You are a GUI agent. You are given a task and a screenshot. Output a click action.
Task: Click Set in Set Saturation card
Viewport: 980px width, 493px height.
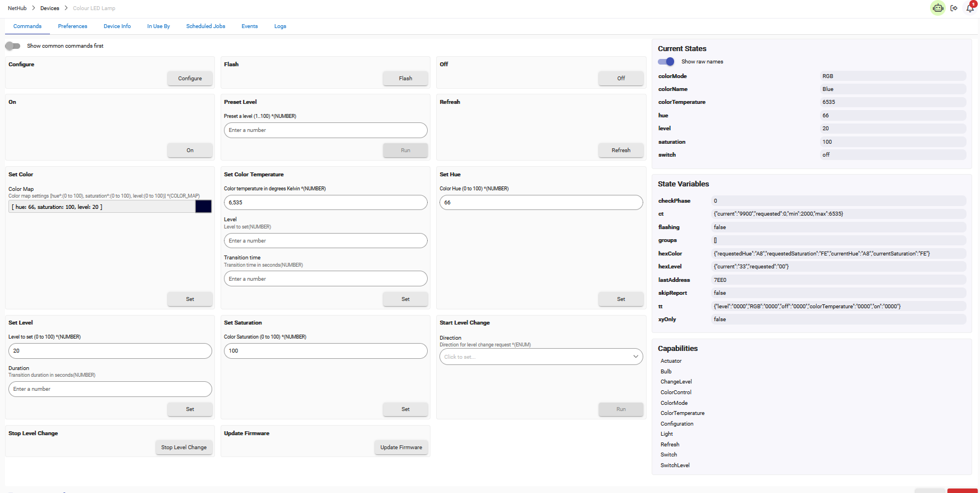click(x=405, y=409)
